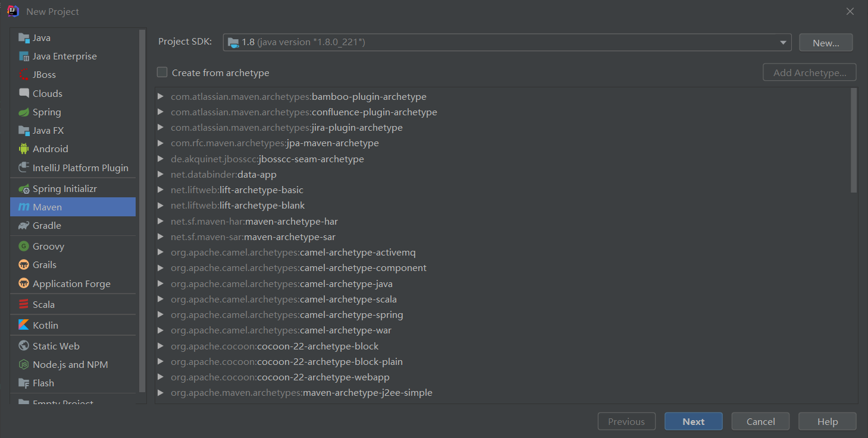Viewport: 868px width, 438px height.
Task: Expand jpa-maven-archetype tree arrow
Action: (x=161, y=143)
